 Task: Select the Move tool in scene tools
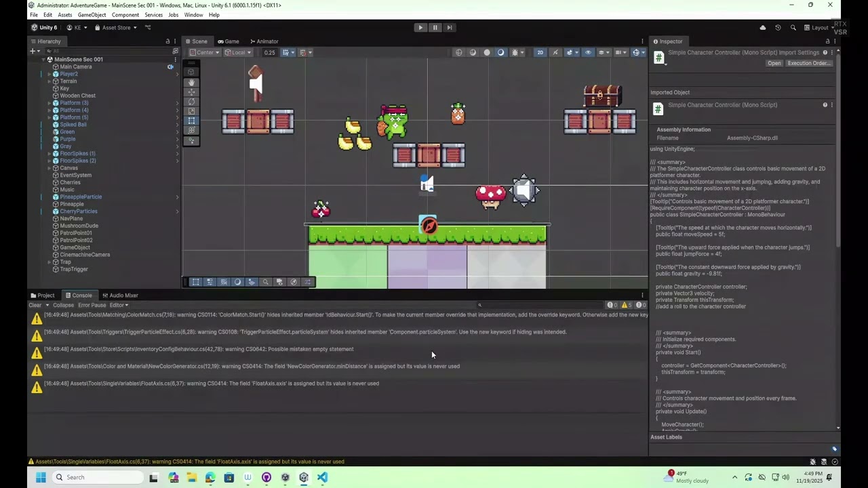click(x=191, y=91)
